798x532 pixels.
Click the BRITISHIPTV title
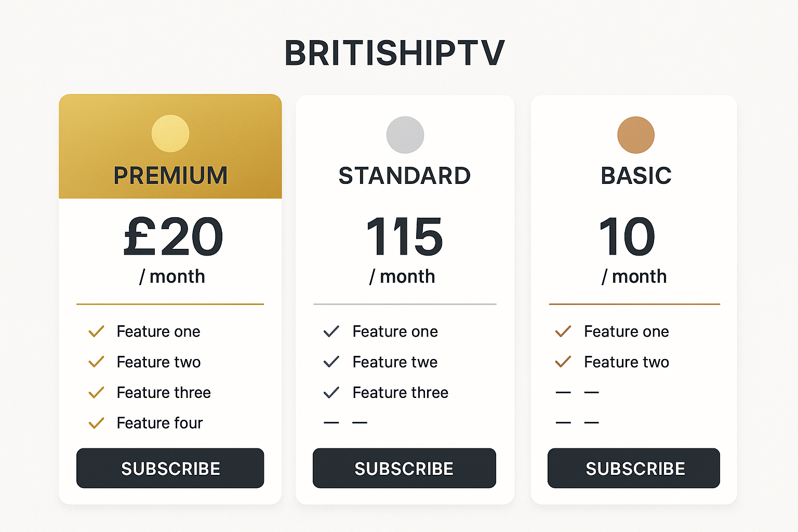395,53
